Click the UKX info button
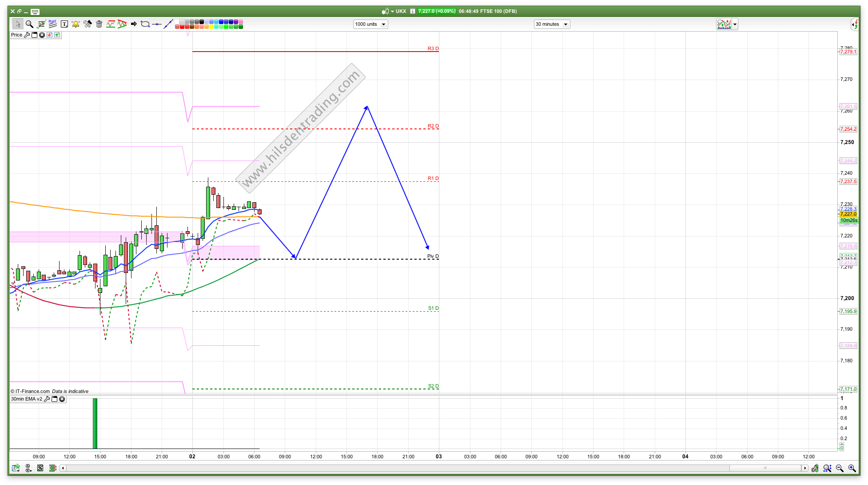Viewport: 868px width, 485px height. (412, 12)
